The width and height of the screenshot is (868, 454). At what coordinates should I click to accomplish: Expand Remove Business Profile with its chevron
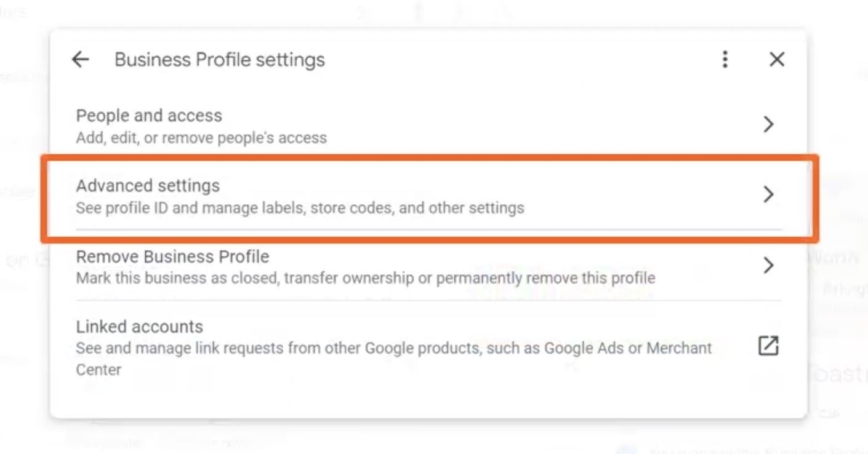coord(768,266)
